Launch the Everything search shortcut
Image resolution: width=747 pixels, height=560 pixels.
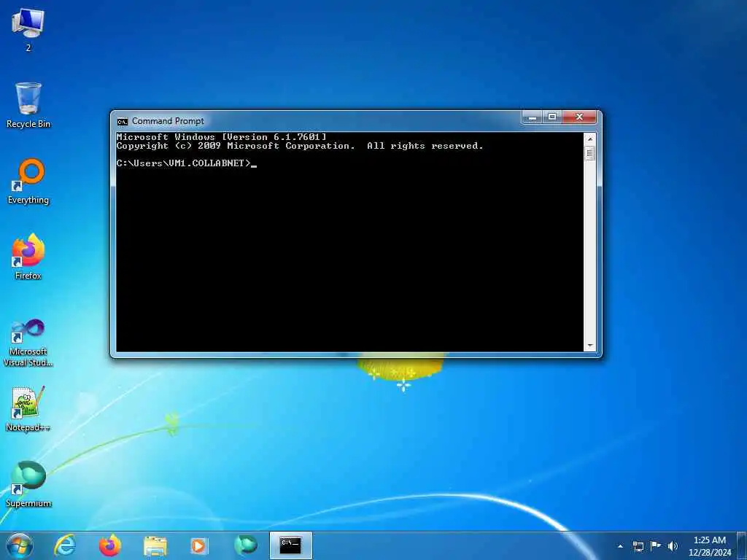[28, 182]
